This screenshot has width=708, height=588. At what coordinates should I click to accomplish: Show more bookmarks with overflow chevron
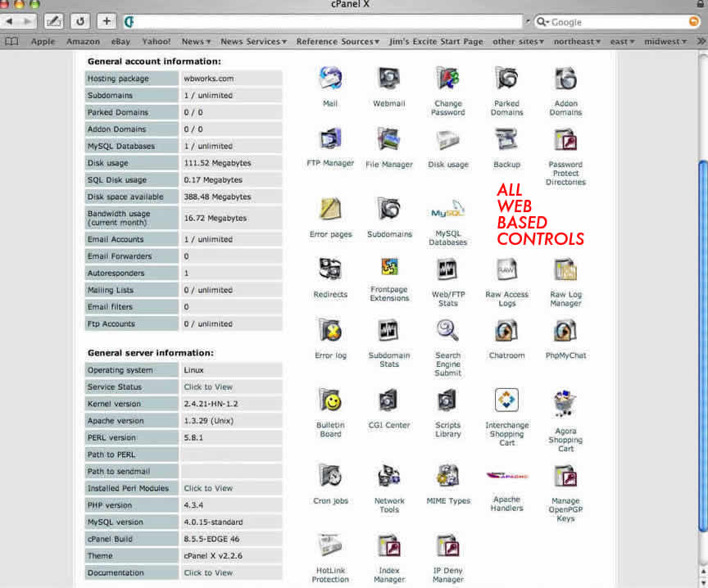point(701,42)
